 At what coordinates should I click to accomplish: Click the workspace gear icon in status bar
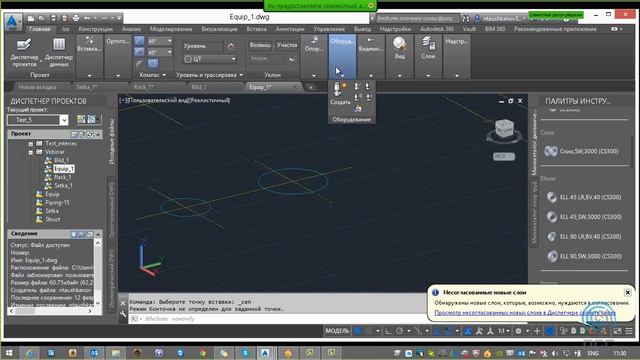point(518,331)
